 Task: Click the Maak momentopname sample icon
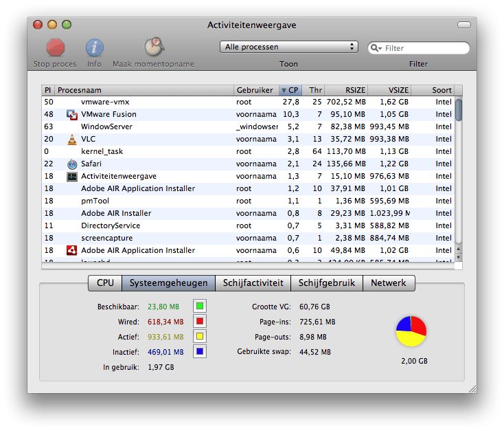coord(154,47)
